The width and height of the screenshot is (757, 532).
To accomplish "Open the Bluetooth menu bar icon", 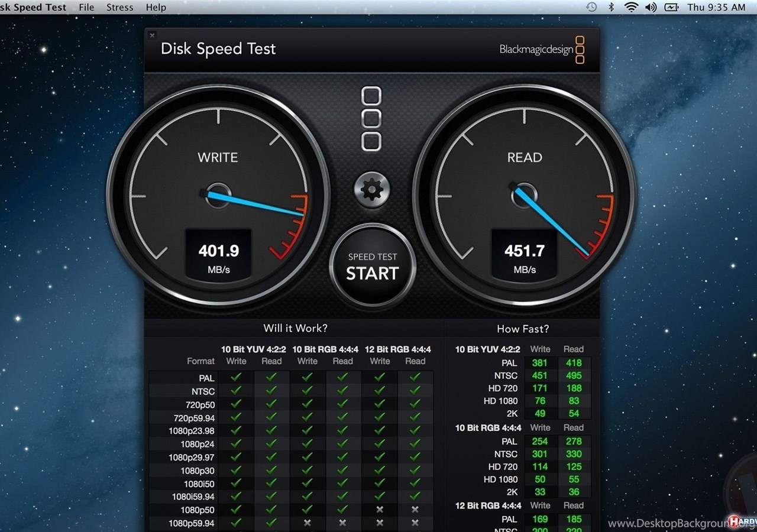I will pyautogui.click(x=612, y=7).
